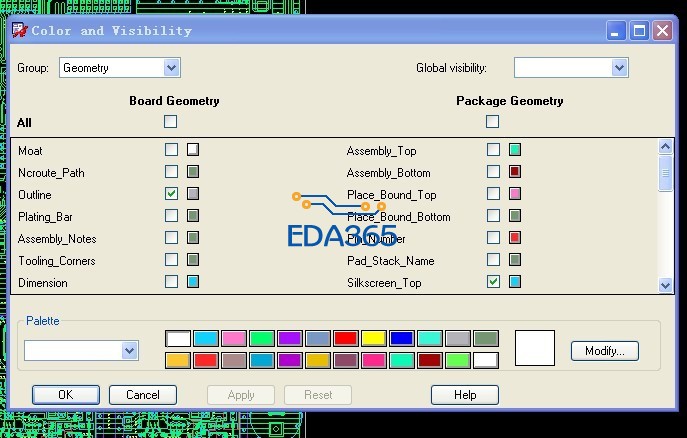687x438 pixels.
Task: Click the Silkscreen_Top label
Action: [384, 283]
